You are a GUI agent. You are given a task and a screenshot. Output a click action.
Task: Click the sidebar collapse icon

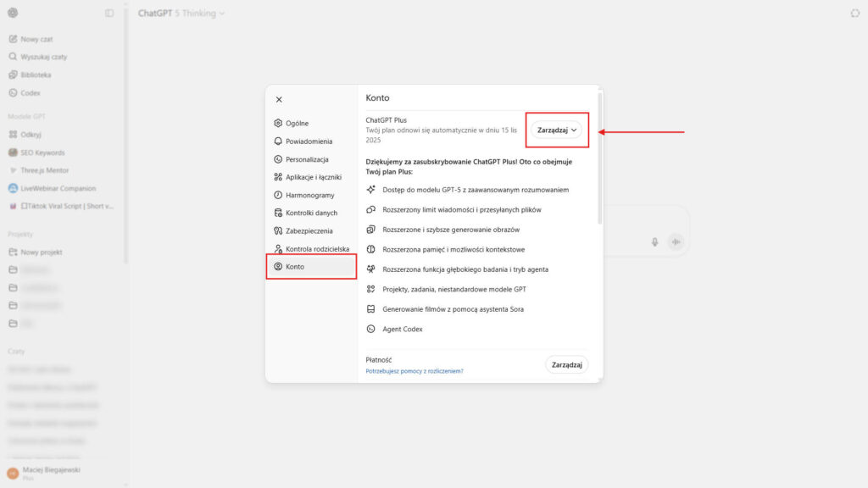tap(109, 14)
